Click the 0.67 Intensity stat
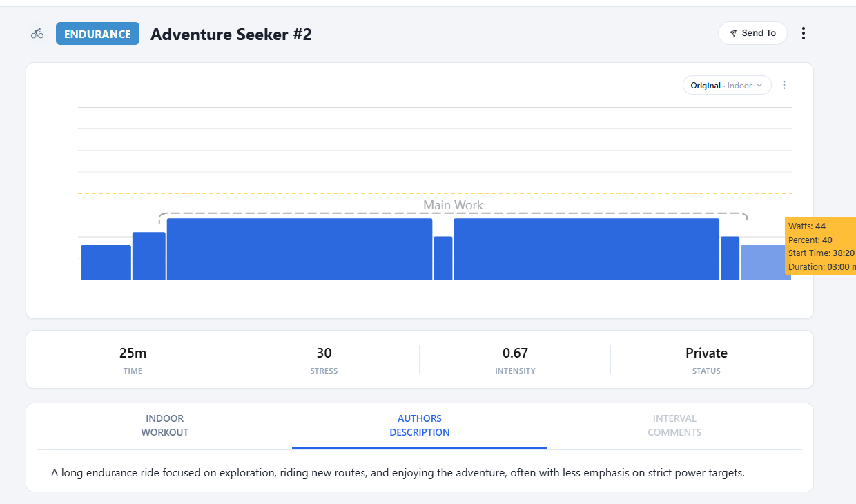This screenshot has height=504, width=856. pyautogui.click(x=515, y=353)
